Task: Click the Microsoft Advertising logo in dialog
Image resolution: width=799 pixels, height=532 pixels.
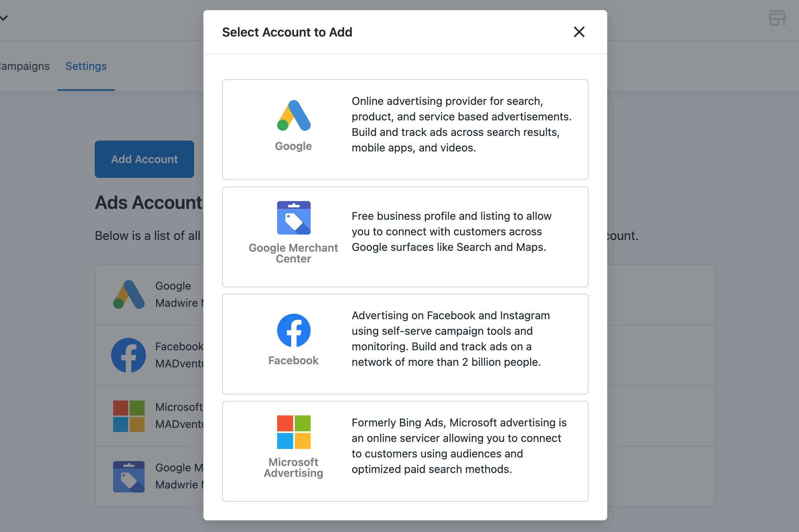Action: (294, 432)
